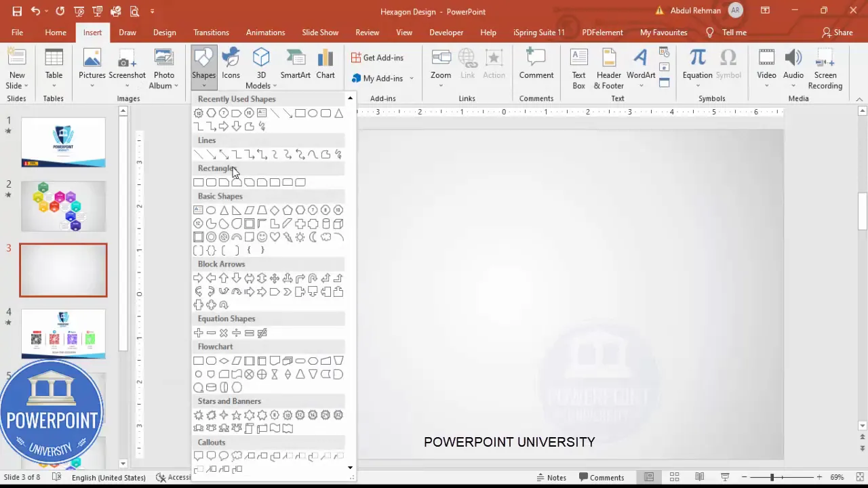This screenshot has width=868, height=488.
Task: Click the zoom in plus button
Action: point(819,477)
